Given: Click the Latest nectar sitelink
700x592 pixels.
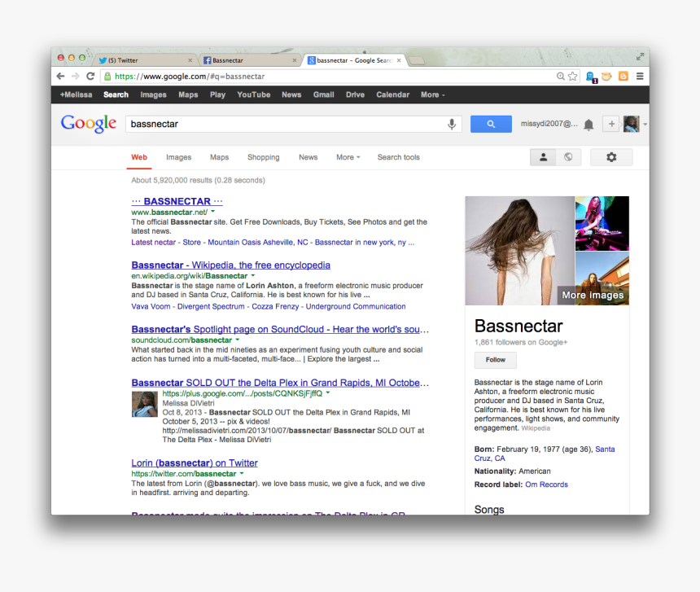Looking at the screenshot, I should 153,243.
